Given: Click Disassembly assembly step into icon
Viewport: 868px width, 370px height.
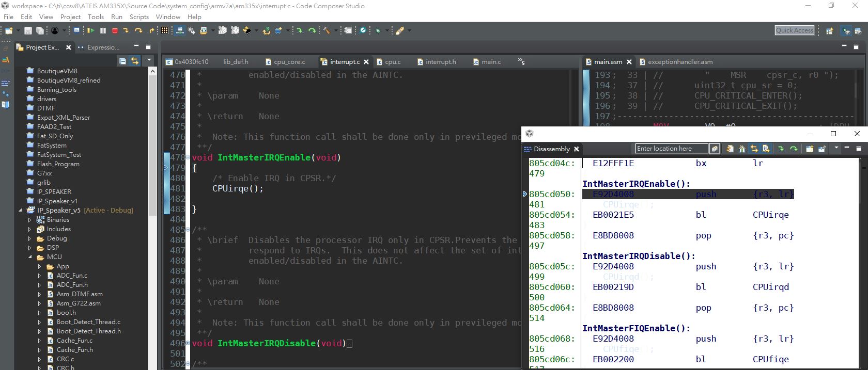Looking at the screenshot, I should coord(781,149).
